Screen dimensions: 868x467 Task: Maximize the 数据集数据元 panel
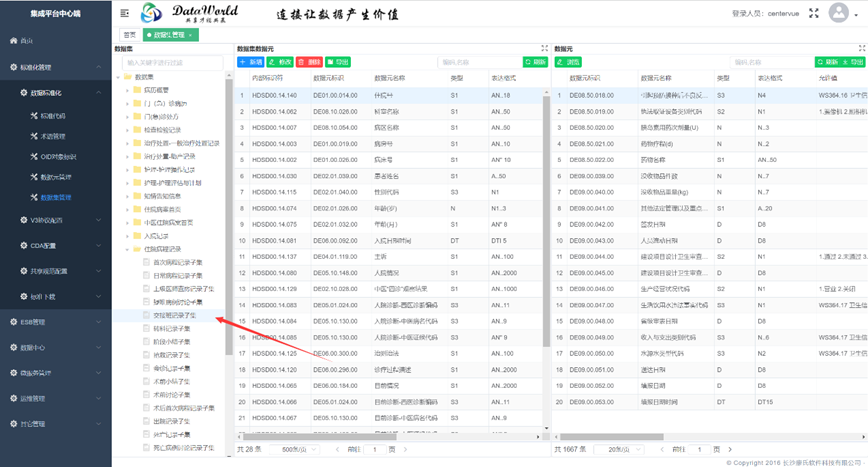point(545,48)
